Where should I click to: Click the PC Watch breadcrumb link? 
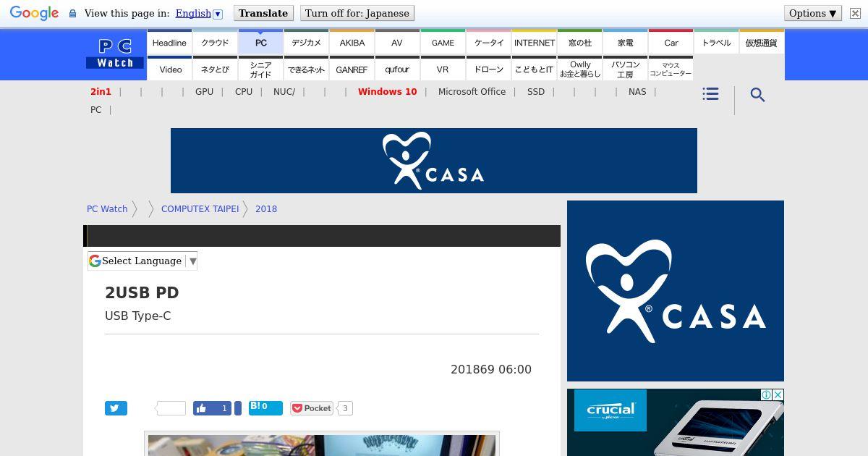point(107,208)
